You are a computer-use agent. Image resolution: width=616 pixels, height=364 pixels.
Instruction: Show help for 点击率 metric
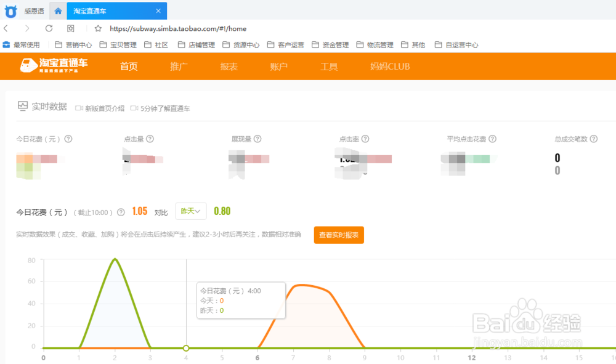[x=365, y=139]
